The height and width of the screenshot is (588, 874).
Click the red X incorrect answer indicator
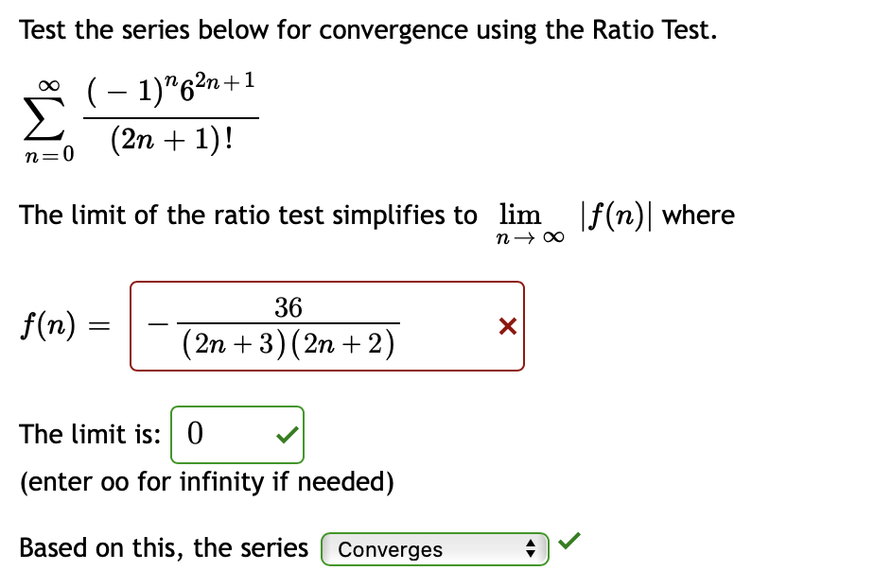(507, 326)
